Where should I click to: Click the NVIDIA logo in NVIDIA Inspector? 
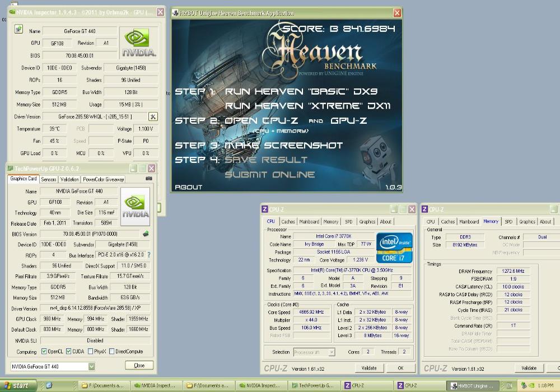click(138, 43)
